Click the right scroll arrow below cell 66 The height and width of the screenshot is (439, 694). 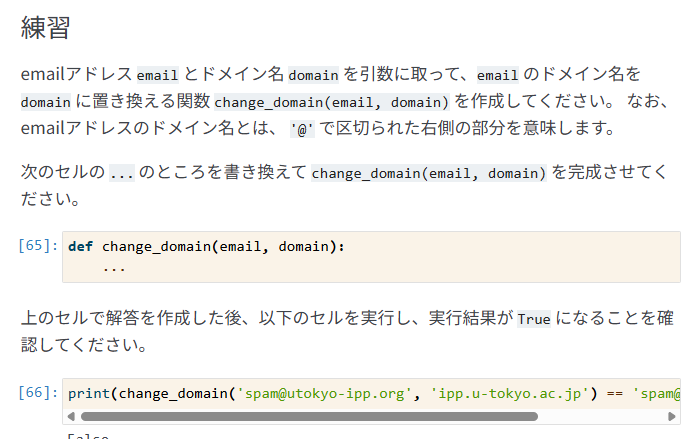[x=671, y=416]
